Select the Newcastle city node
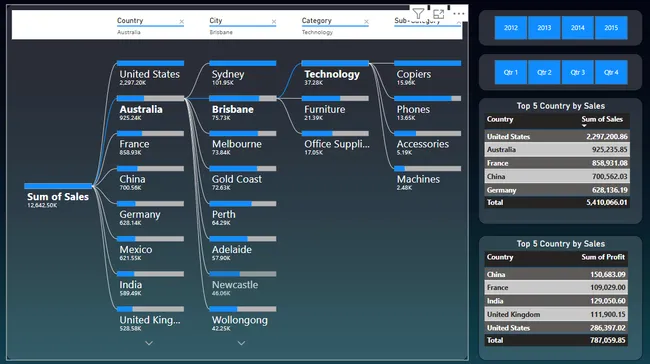The image size is (650, 364). coord(243,284)
